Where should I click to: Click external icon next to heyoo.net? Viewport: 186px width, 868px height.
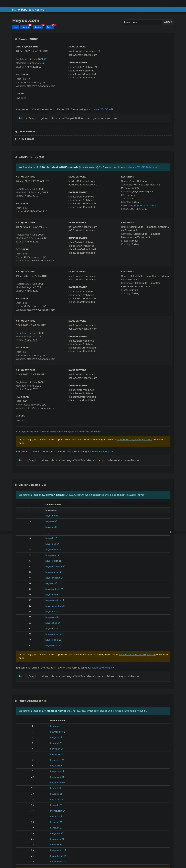[x=57, y=516]
